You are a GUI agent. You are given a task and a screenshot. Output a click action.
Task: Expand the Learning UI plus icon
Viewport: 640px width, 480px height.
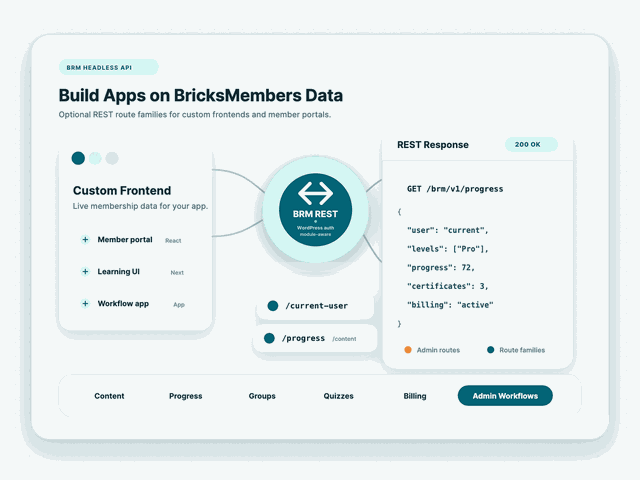click(85, 271)
